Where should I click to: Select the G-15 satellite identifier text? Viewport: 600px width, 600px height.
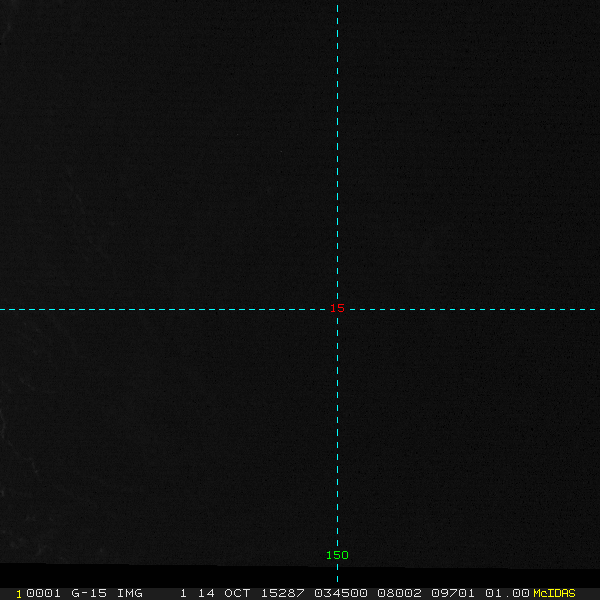coord(89,593)
